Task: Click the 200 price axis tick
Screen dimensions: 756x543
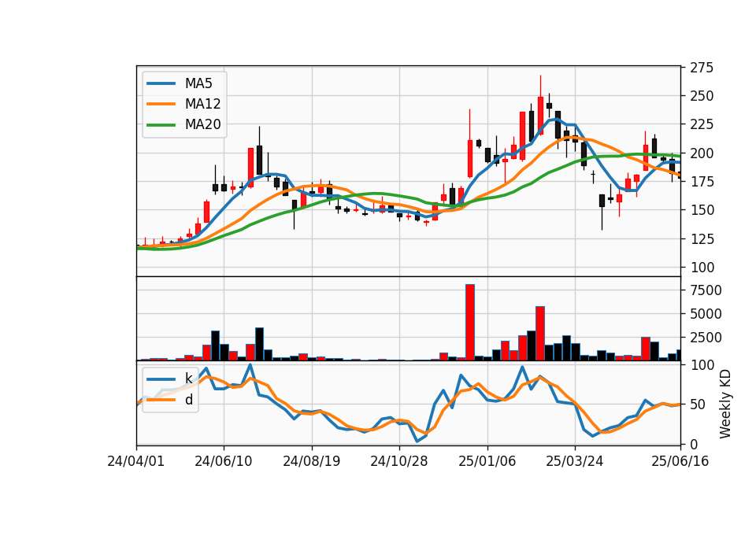Action: click(x=702, y=153)
